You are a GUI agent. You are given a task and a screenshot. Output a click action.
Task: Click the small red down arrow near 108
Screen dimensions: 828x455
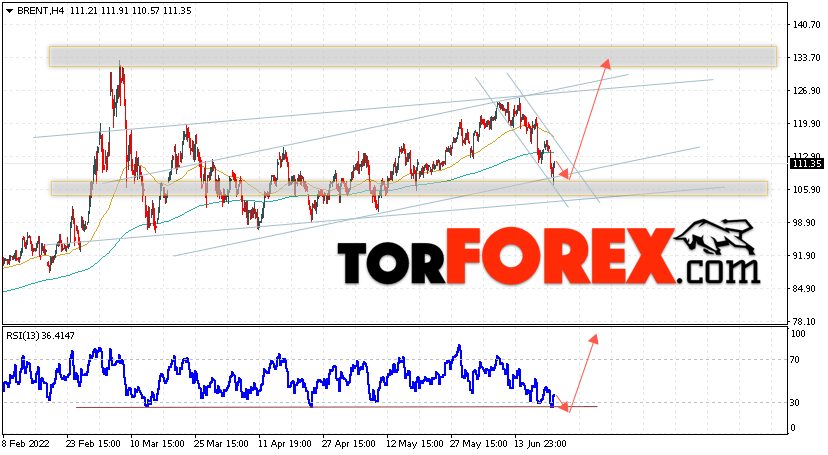tap(563, 174)
